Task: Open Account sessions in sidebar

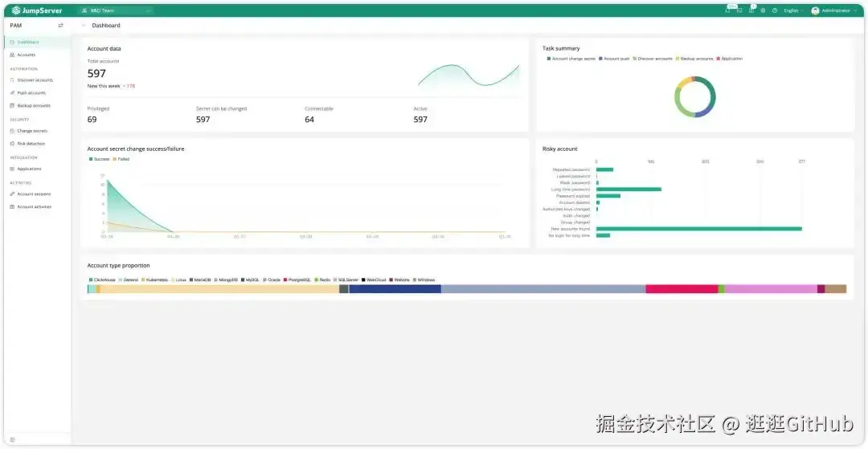Action: point(37,194)
